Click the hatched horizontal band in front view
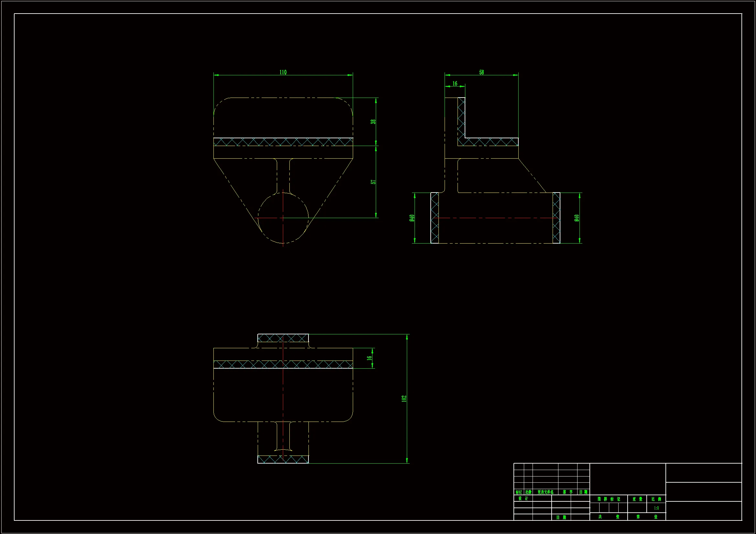756x534 pixels. tap(283, 142)
